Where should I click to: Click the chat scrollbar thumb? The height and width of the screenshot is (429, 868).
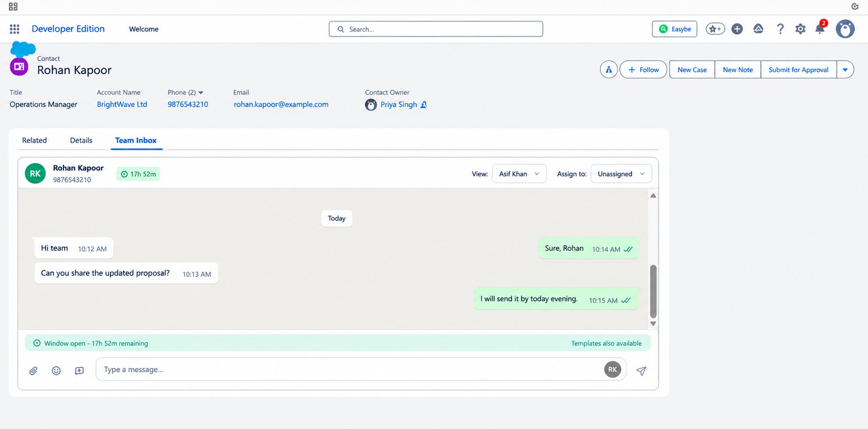(x=653, y=291)
